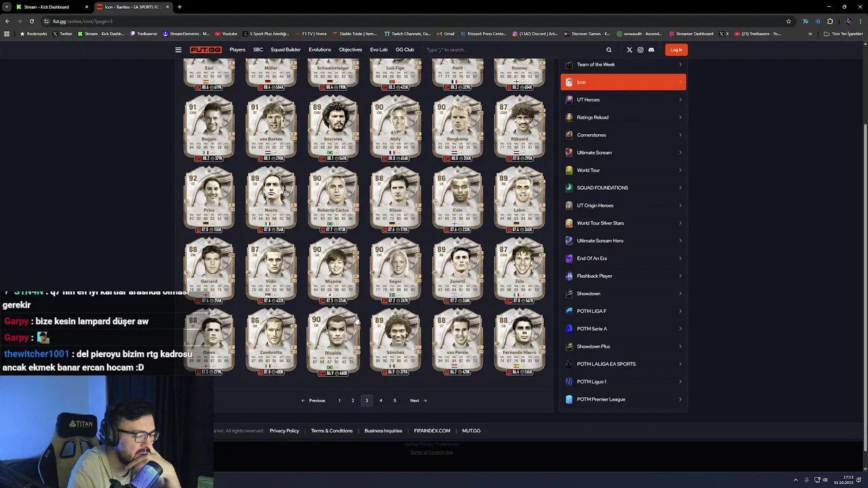The width and height of the screenshot is (868, 488).
Task: Go to page 2
Action: (x=353, y=401)
